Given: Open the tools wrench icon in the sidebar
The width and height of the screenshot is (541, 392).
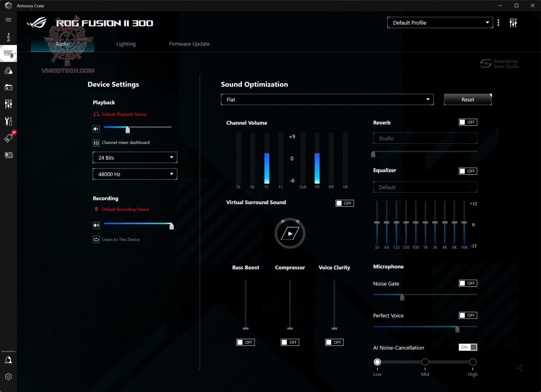Looking at the screenshot, I should pos(9,121).
